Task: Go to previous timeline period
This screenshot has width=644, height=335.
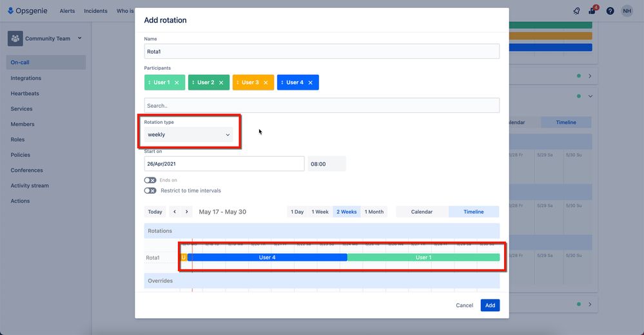Action: coord(175,212)
